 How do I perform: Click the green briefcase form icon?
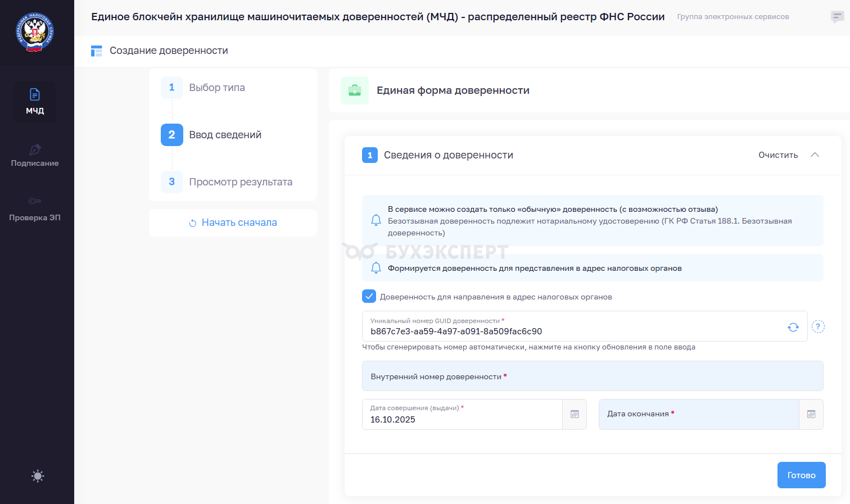[x=355, y=90]
